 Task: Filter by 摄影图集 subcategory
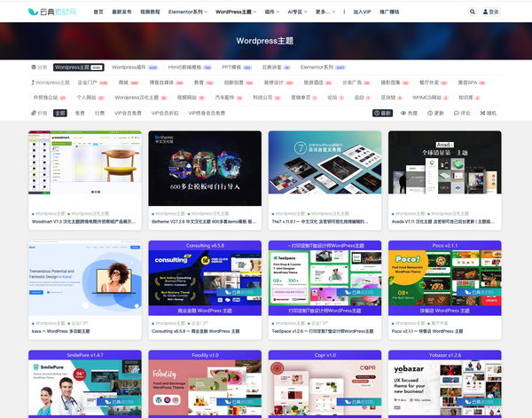click(x=395, y=83)
